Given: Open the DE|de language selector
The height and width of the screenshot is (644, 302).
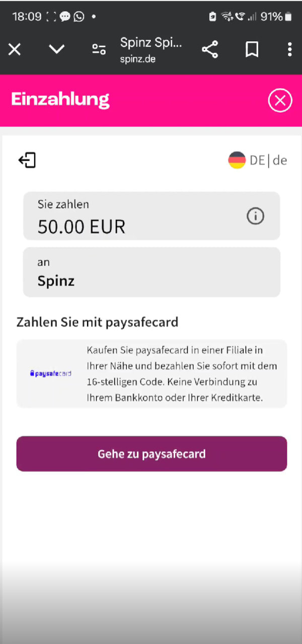Looking at the screenshot, I should pyautogui.click(x=257, y=160).
